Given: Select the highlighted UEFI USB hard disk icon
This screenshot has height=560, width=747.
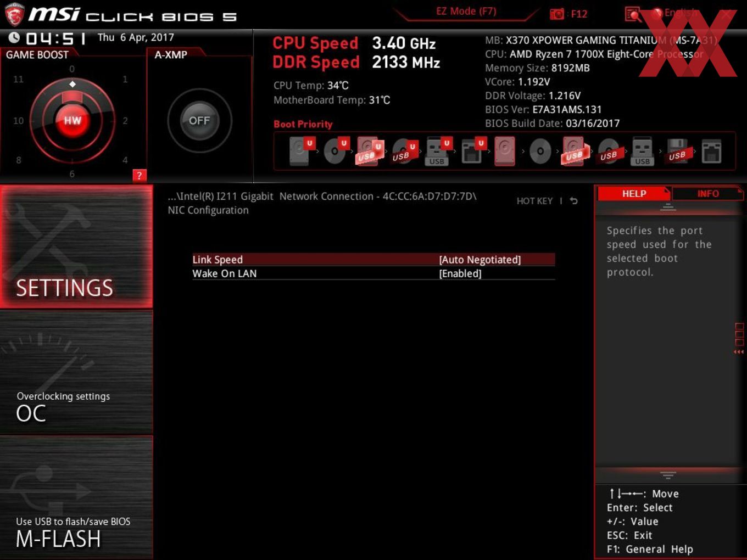Looking at the screenshot, I should pos(369,151).
